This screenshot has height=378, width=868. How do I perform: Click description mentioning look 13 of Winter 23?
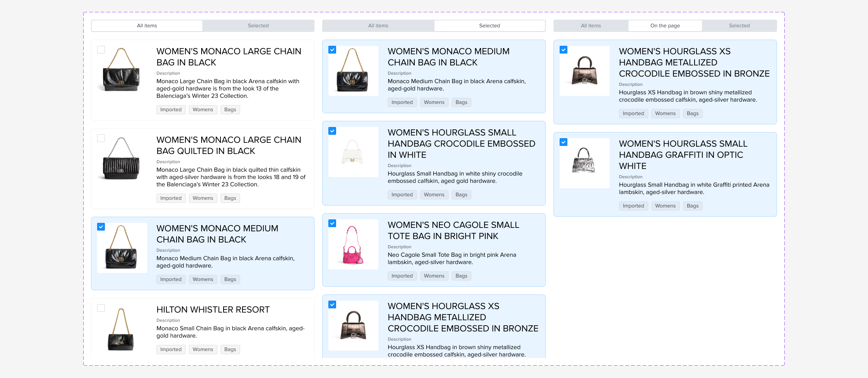228,89
